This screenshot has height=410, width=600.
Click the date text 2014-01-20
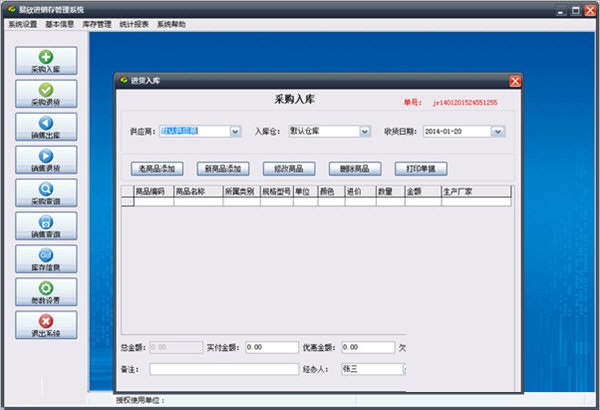(x=443, y=132)
